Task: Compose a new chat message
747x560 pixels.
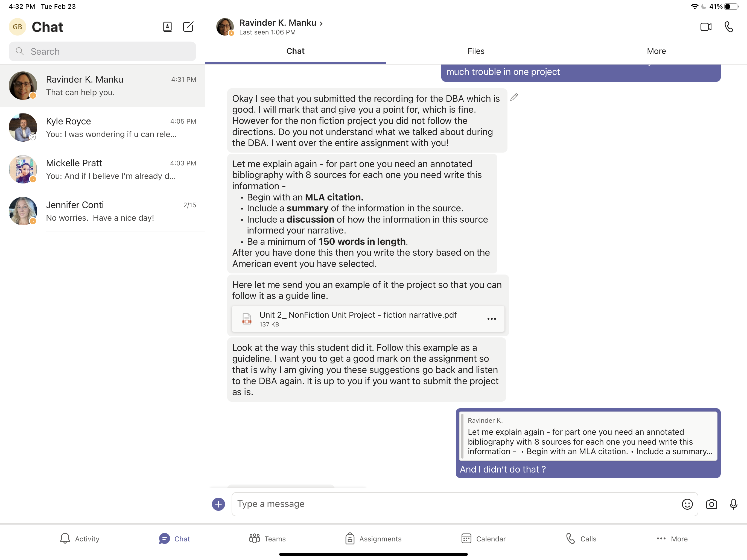Action: (x=188, y=27)
